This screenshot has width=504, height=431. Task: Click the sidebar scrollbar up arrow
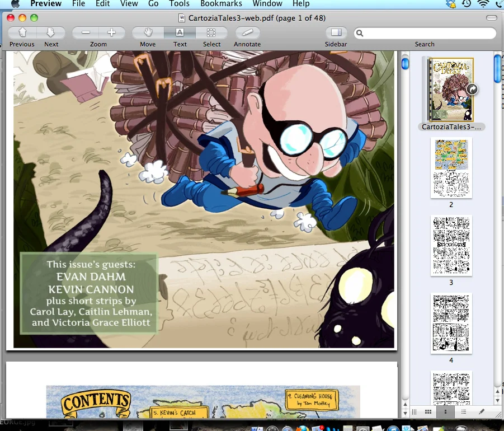point(498,391)
